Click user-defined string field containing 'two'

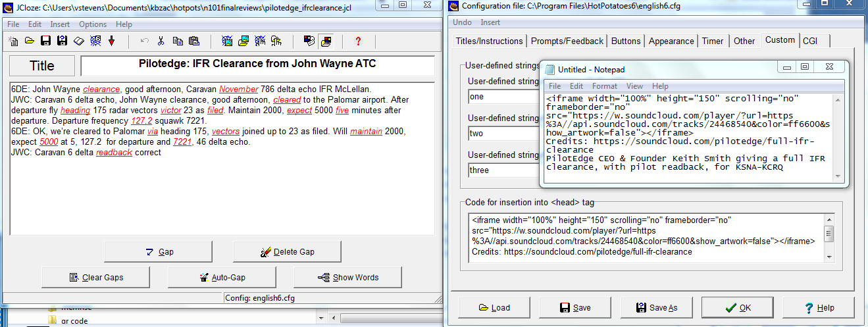tap(503, 134)
